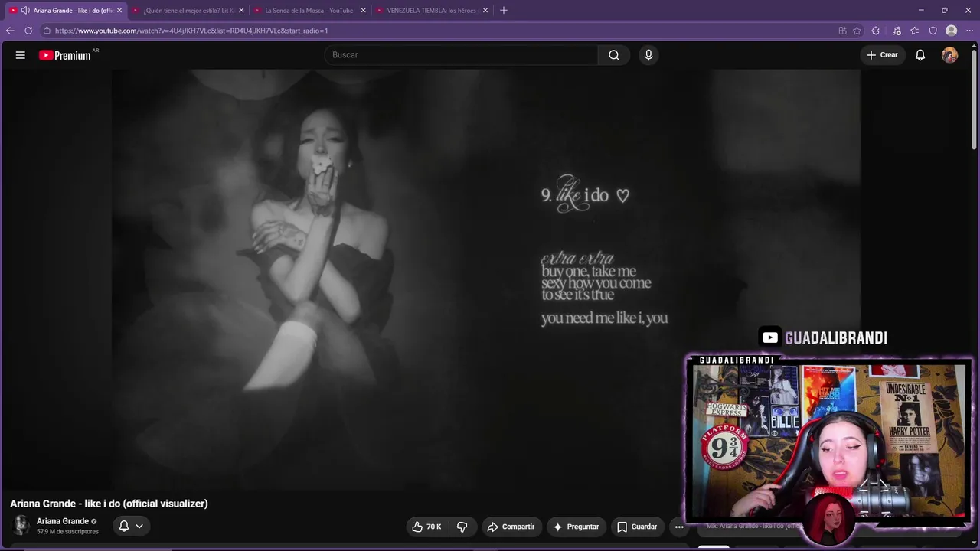Image resolution: width=980 pixels, height=551 pixels.
Task: Open the Ariana Grande channel name link
Action: (63, 521)
